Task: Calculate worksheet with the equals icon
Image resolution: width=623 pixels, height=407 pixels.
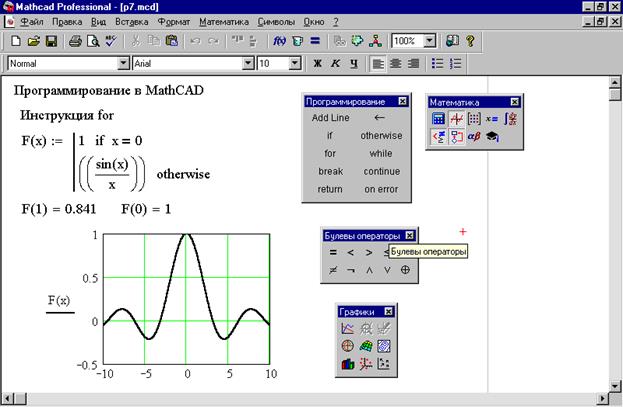Action: click(315, 41)
